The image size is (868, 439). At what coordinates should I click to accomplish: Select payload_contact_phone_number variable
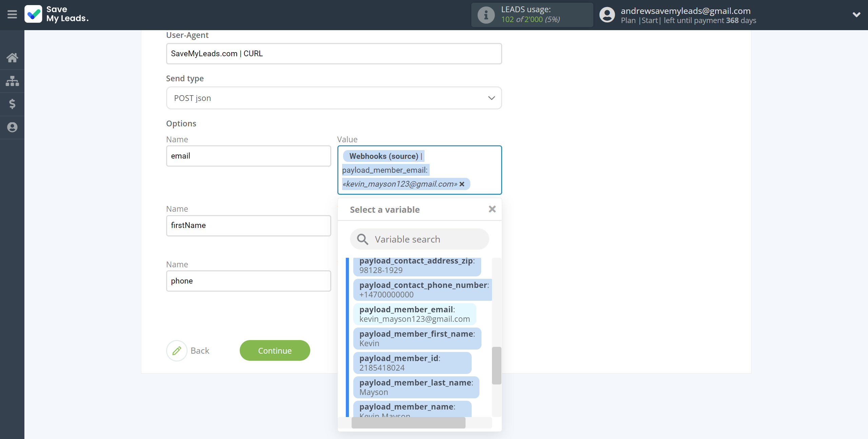pos(422,290)
